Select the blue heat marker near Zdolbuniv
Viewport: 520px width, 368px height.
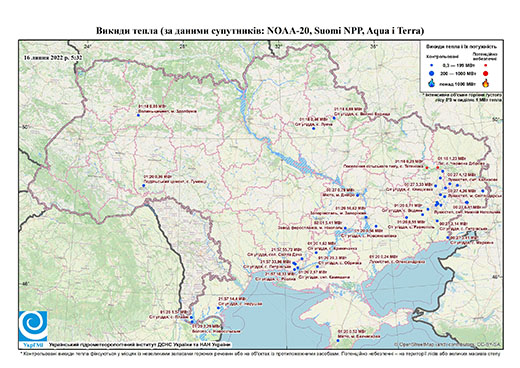138,115
